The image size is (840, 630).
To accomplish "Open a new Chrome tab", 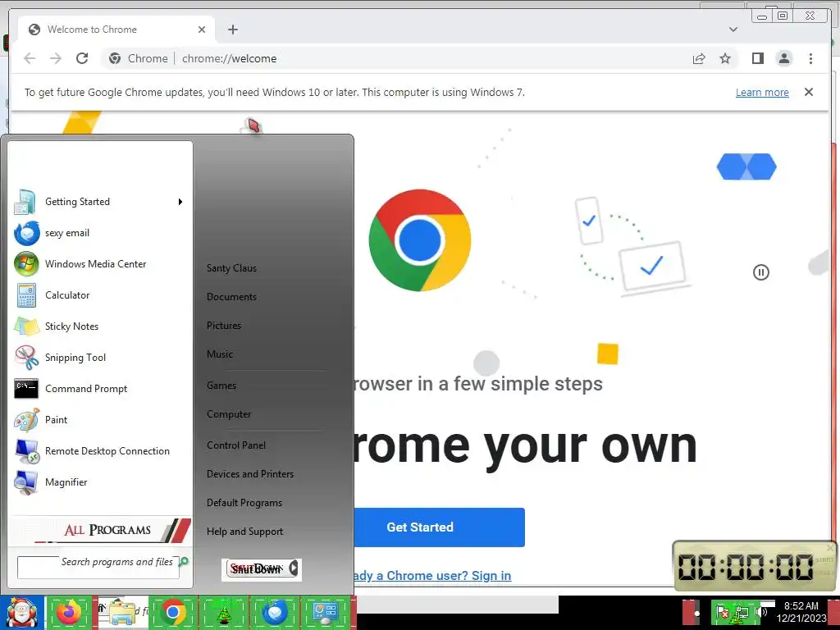I will (232, 30).
